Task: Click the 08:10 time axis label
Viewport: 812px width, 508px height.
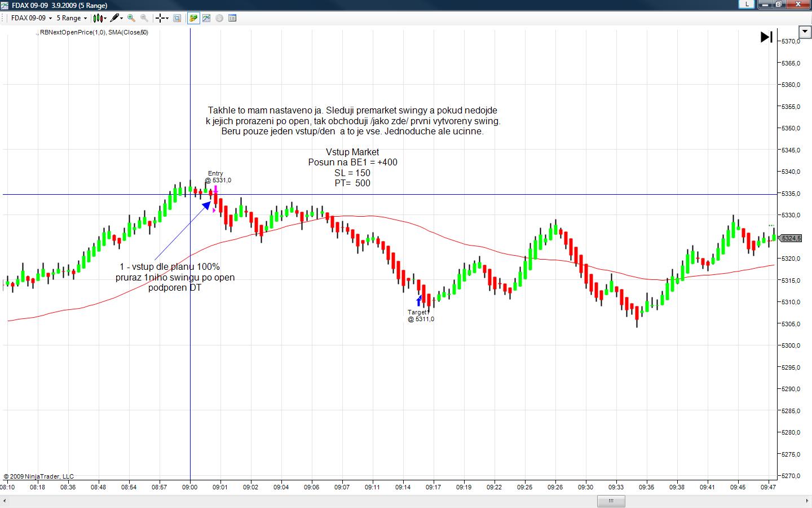Action: point(8,487)
